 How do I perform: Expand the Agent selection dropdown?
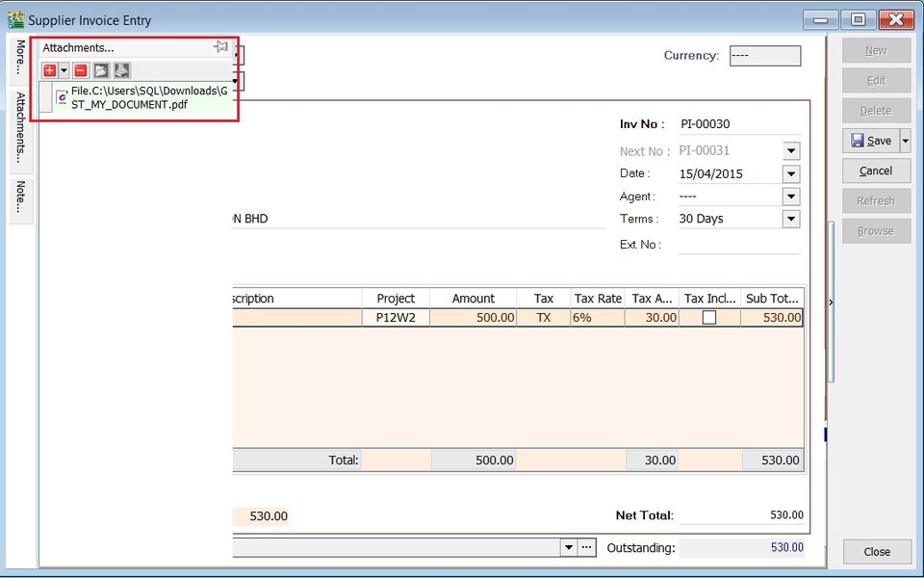pos(790,196)
